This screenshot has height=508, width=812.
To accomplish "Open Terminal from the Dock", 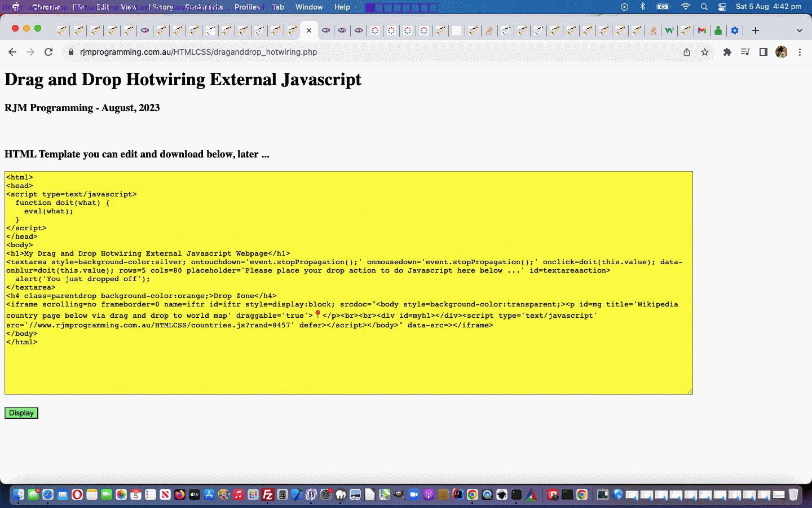I will (x=517, y=495).
